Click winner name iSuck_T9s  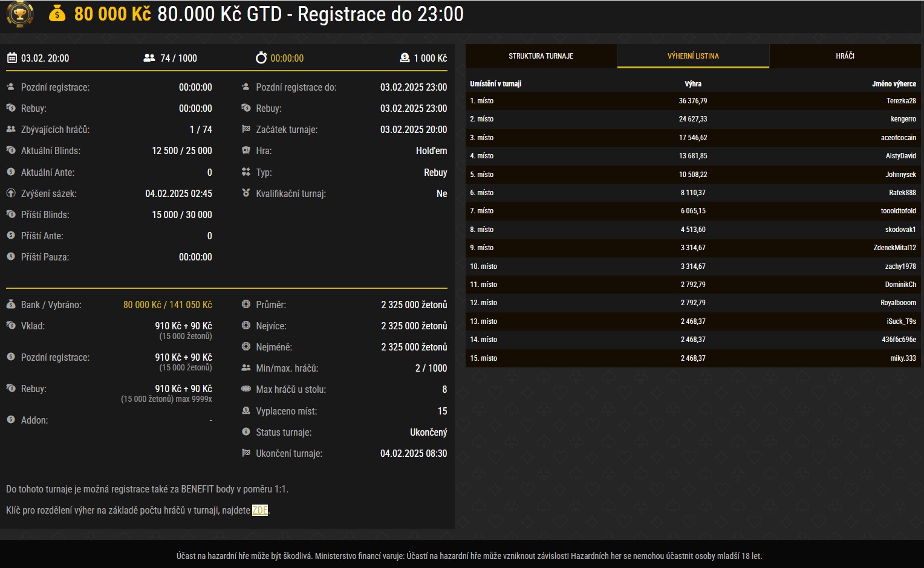901,321
